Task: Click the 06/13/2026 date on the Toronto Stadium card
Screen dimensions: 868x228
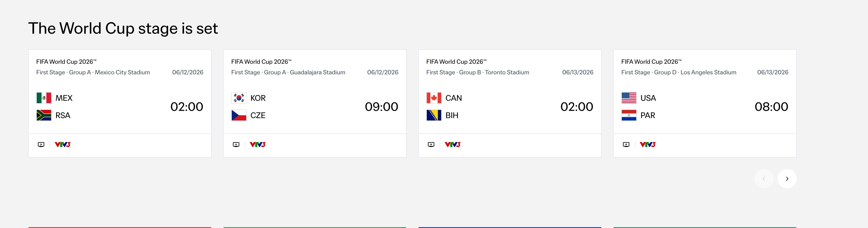Action: 578,72
